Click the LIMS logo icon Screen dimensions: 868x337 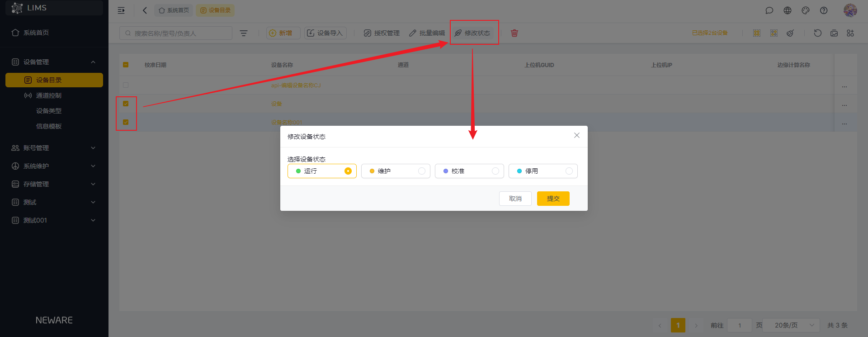point(17,8)
